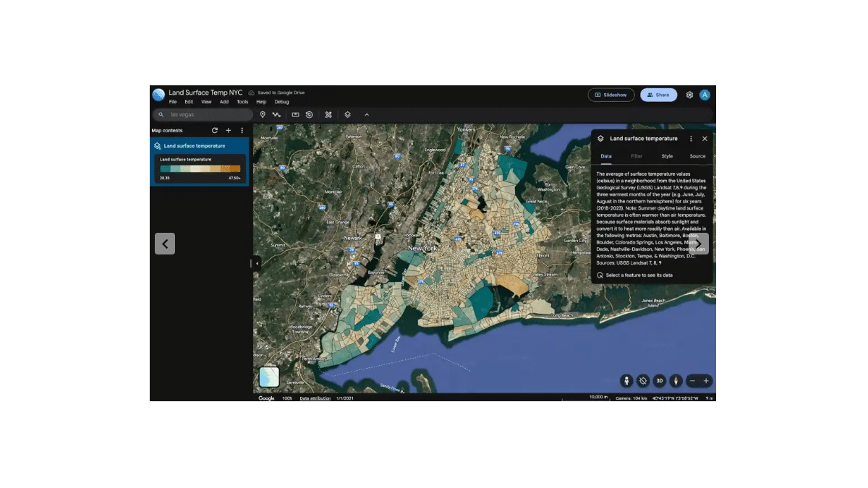Click Select a feature to see its data
Viewport: 868px width, 488px height.
point(639,275)
